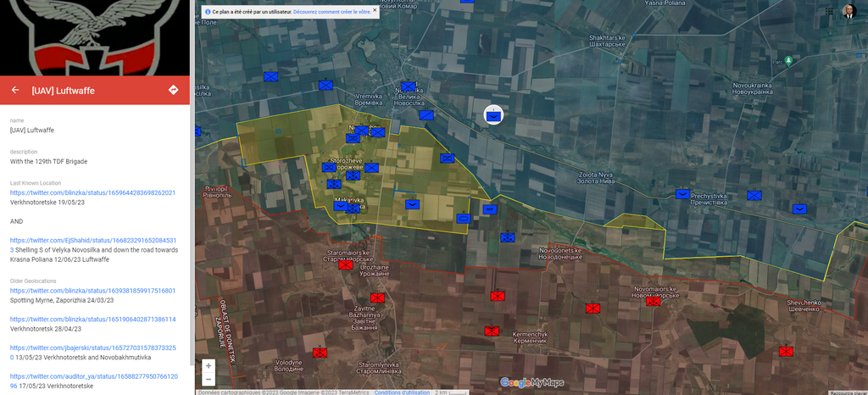This screenshot has height=395, width=868.
Task: Close the user-created map info banner
Action: [x=375, y=11]
